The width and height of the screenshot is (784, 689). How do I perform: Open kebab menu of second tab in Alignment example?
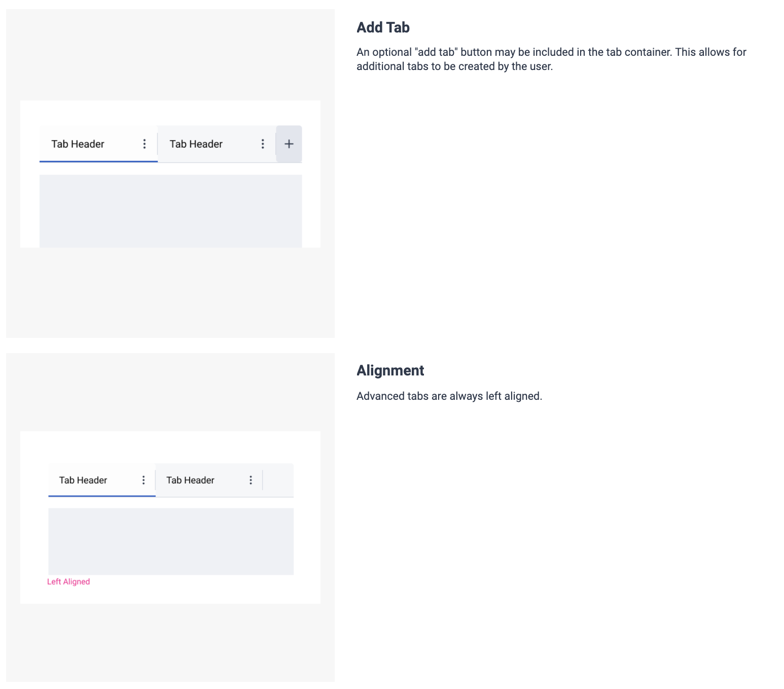(x=251, y=480)
